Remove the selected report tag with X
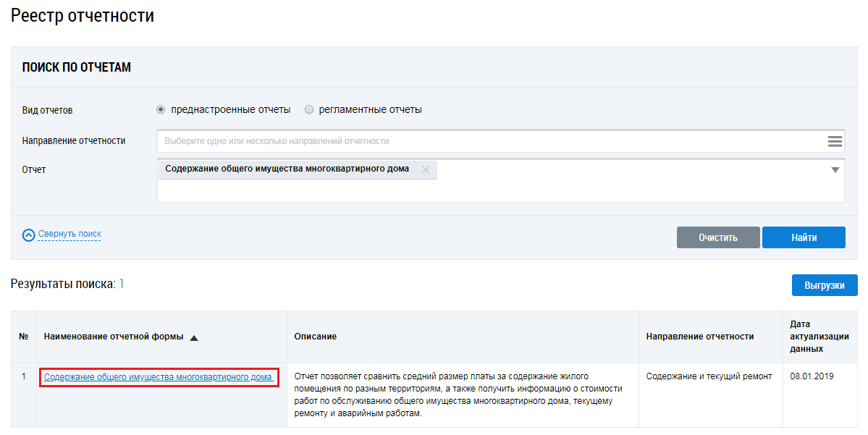868x435 pixels. tap(426, 169)
